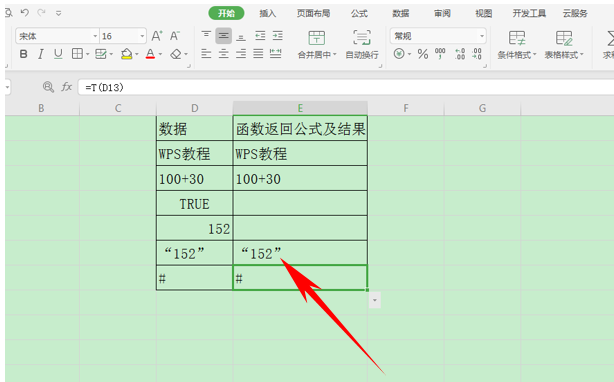
Task: Apply cell borders icon
Action: pos(77,54)
